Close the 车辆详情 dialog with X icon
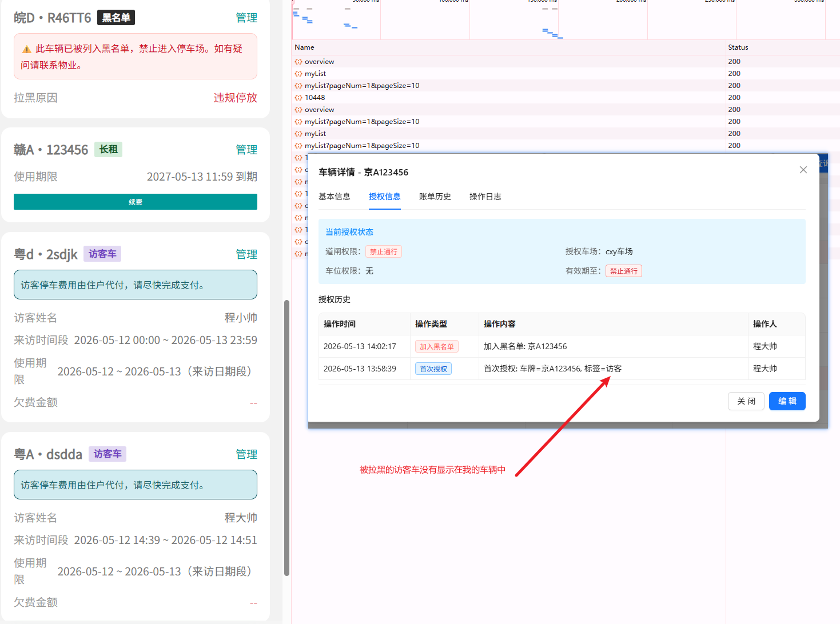840x624 pixels. (803, 170)
